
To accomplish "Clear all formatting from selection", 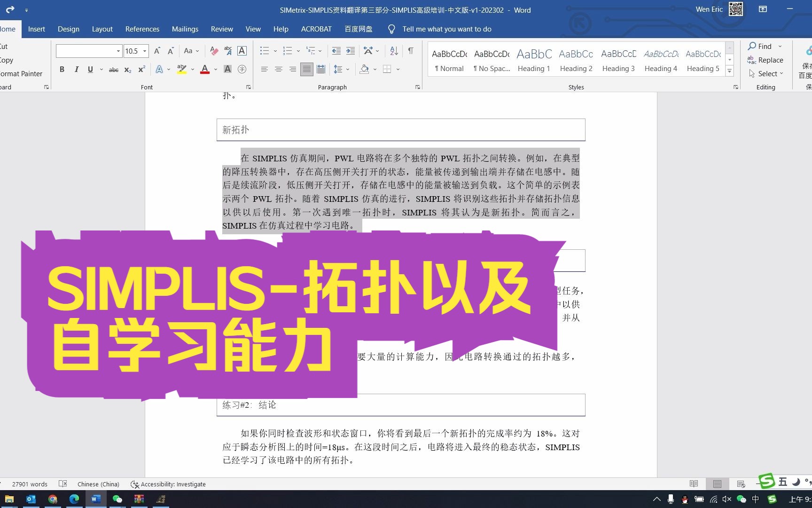I will pos(214,51).
